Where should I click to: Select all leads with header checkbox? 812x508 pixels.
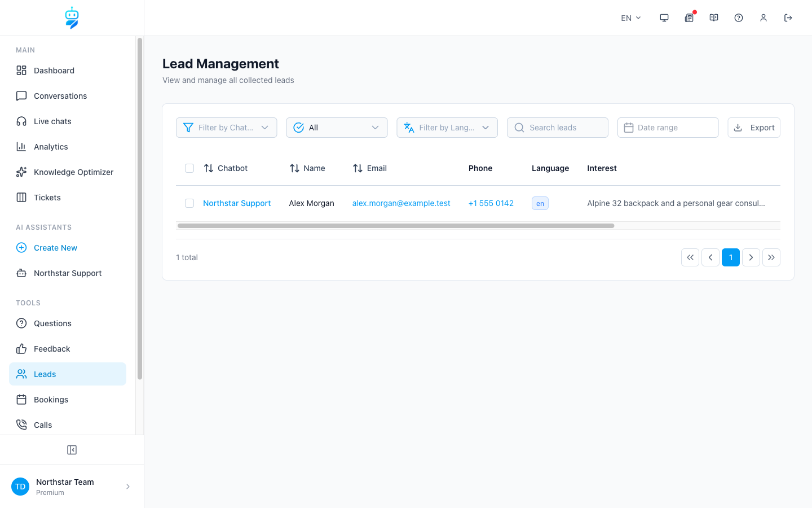click(189, 168)
